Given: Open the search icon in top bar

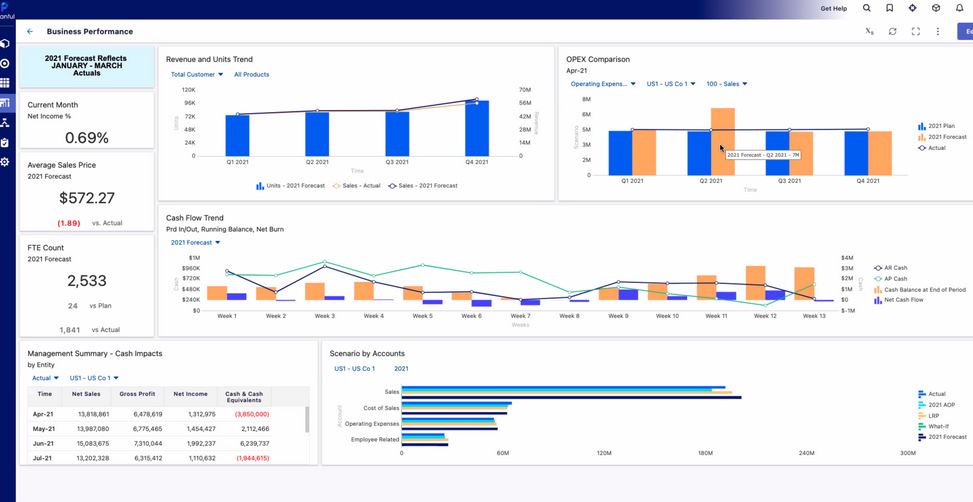Looking at the screenshot, I should tap(867, 8).
